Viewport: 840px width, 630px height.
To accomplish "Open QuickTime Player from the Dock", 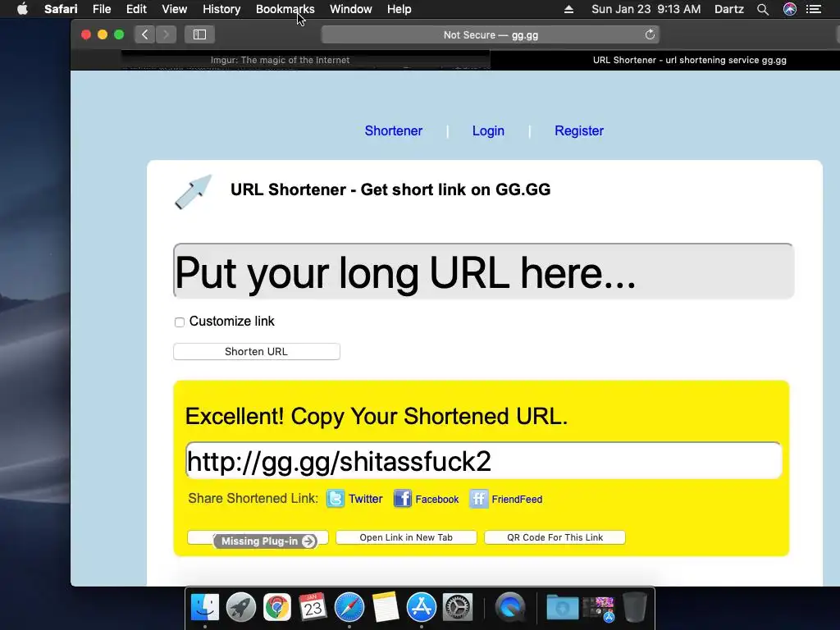I will tap(510, 608).
